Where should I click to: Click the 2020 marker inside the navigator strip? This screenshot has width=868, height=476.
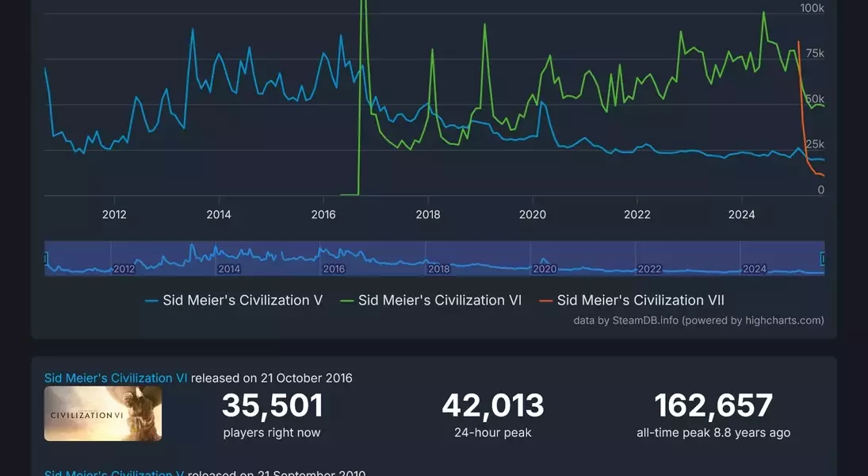tap(545, 269)
